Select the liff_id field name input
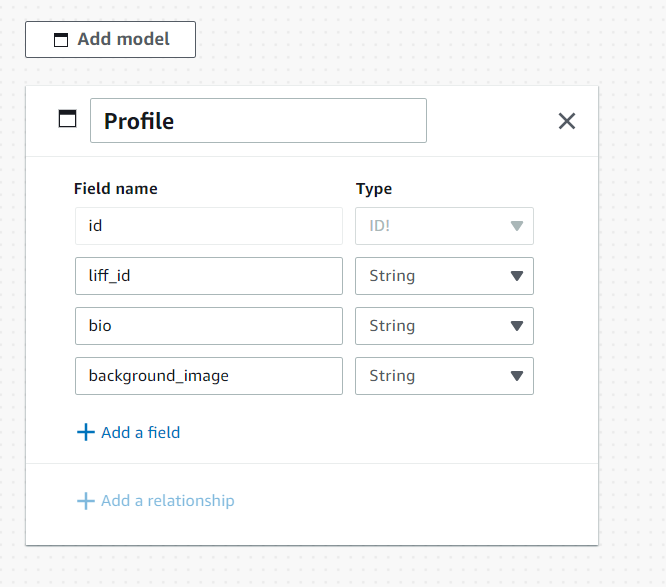This screenshot has height=587, width=666. coord(208,276)
